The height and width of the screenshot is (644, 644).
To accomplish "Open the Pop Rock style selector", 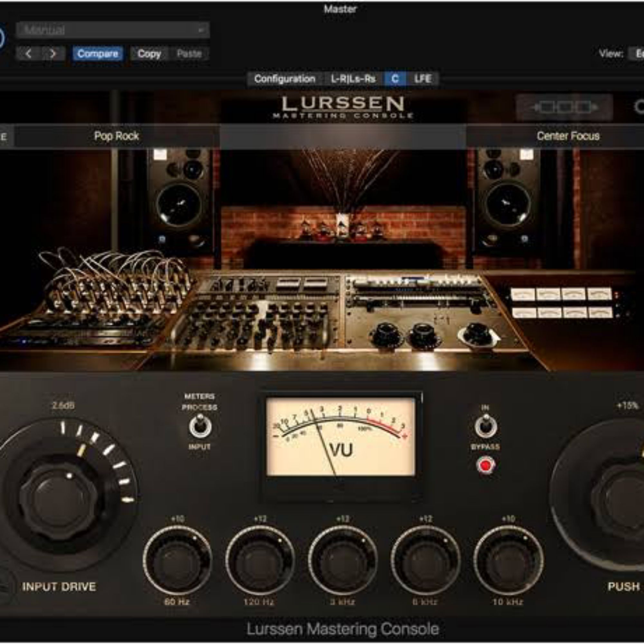I will 116,136.
